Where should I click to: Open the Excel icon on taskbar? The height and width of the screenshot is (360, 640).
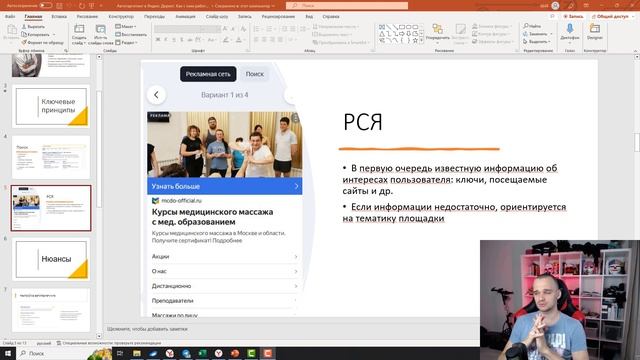[202, 353]
